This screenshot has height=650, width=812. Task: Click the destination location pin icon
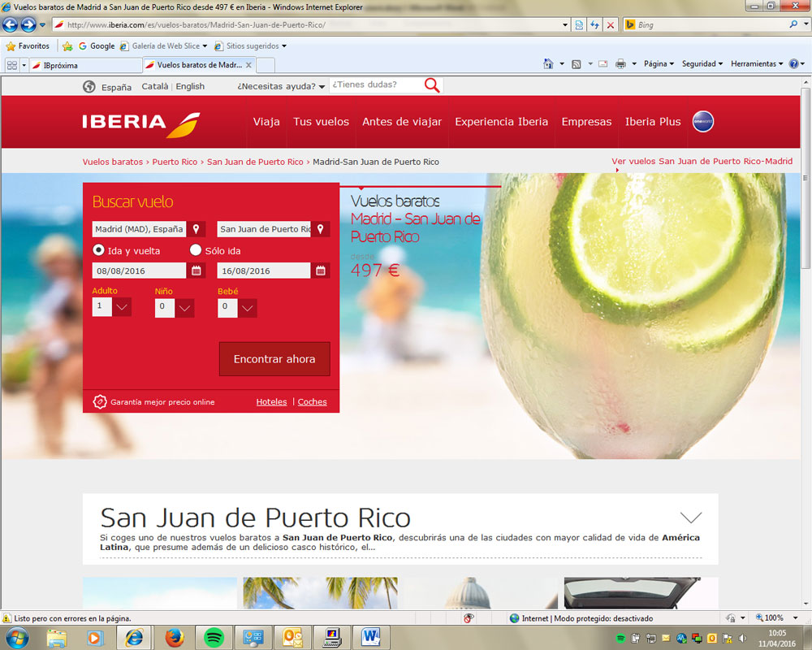tap(321, 229)
